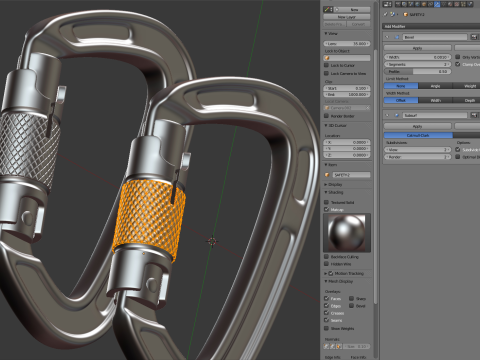Screen dimensions: 480x360
Task: Clear the Local Camera field with X
Action: (x=368, y=108)
